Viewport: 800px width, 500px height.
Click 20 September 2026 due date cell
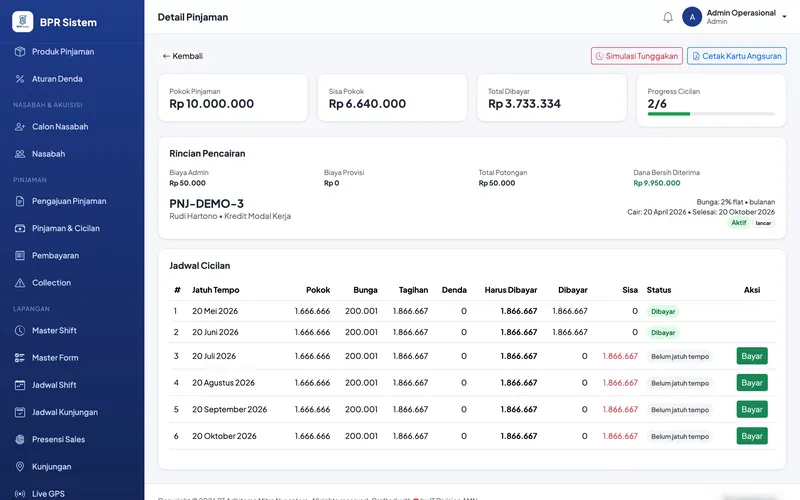(230, 409)
